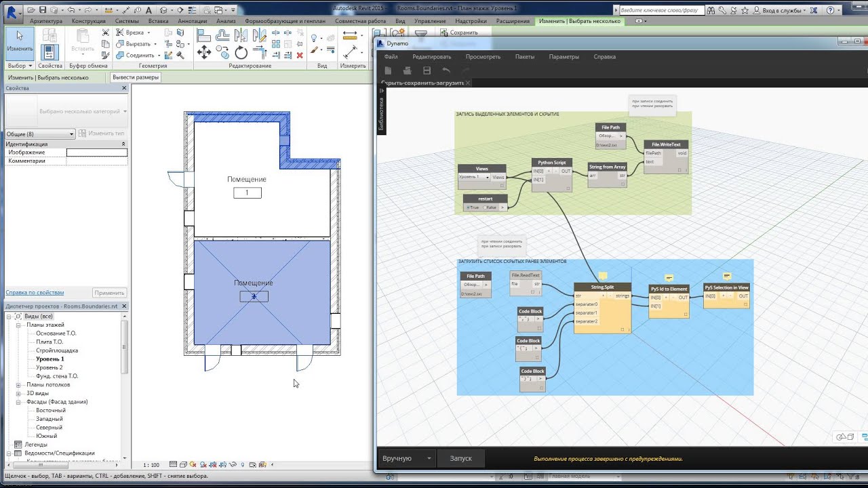868x488 pixels.
Task: Select the Rotate tool in Редактирование panel
Action: [x=241, y=52]
